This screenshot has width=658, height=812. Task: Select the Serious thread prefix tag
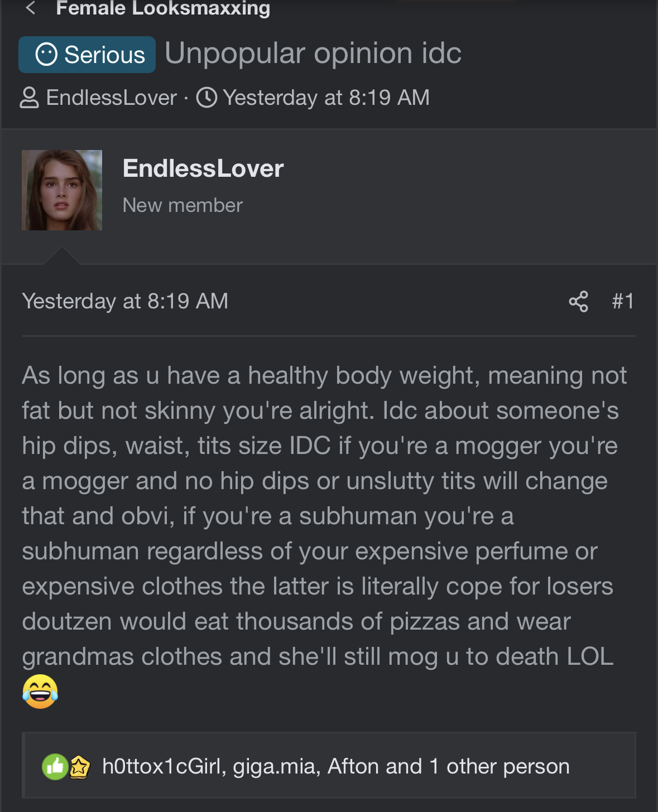point(87,55)
